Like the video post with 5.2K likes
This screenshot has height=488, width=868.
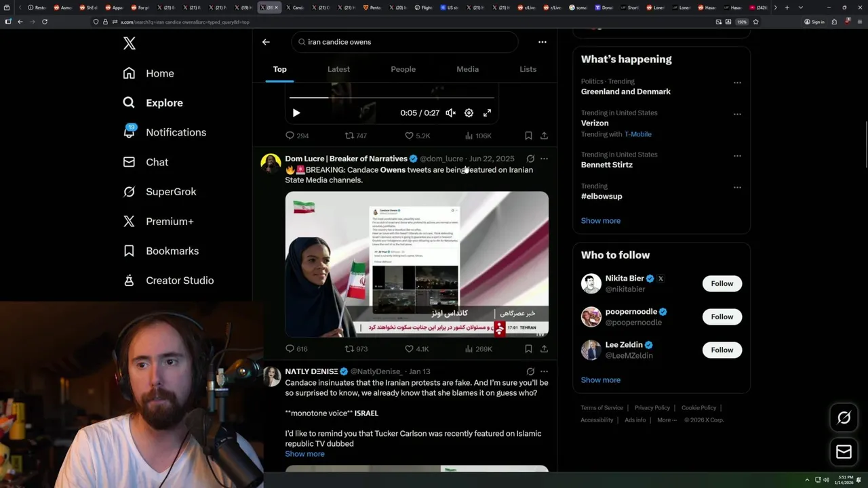click(x=417, y=136)
